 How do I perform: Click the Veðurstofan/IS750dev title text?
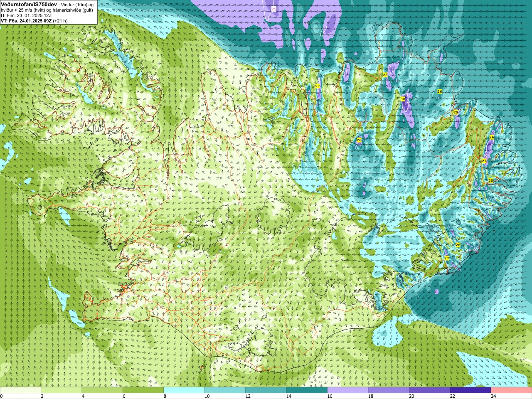click(29, 4)
